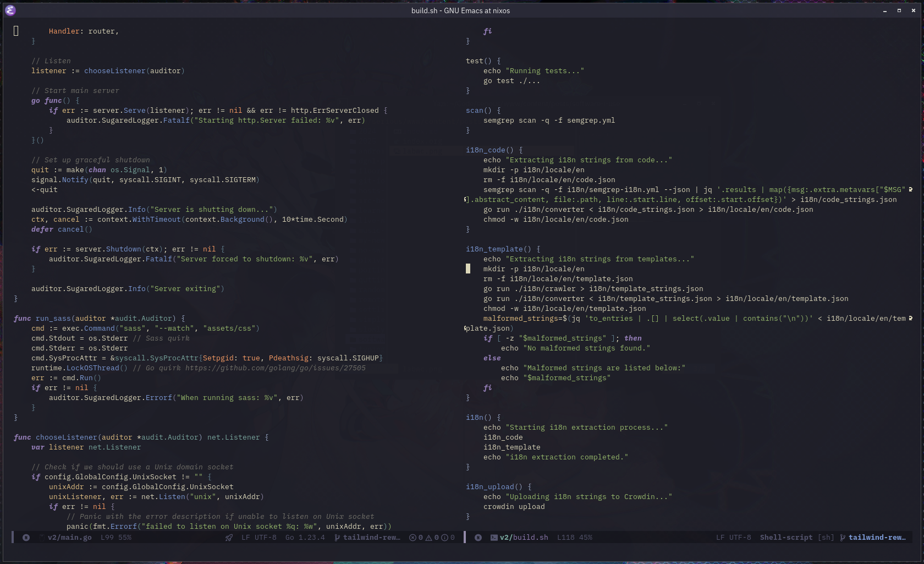Viewport: 924px width, 564px height.
Task: Click the flycheck error count icon
Action: pyautogui.click(x=413, y=538)
